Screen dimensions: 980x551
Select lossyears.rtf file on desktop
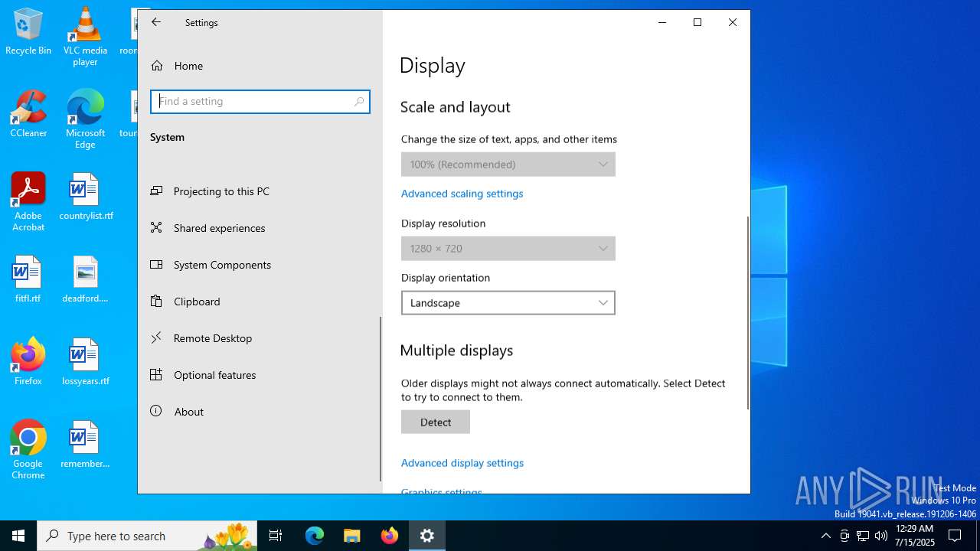pos(85,362)
